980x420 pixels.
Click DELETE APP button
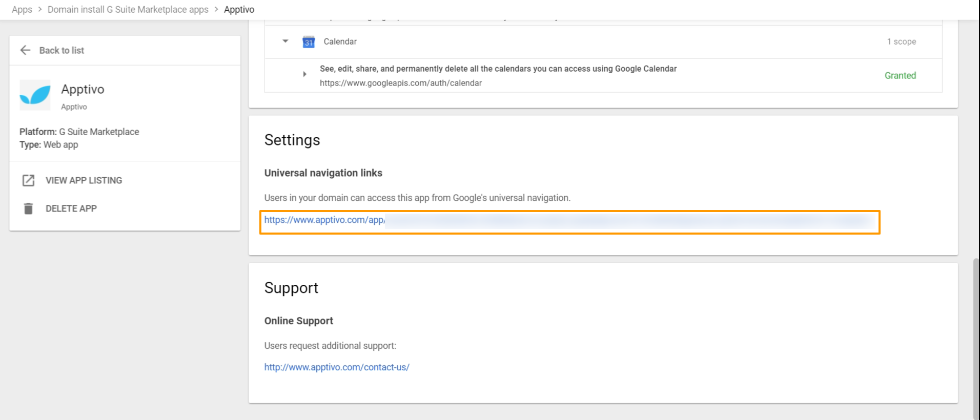(x=71, y=208)
